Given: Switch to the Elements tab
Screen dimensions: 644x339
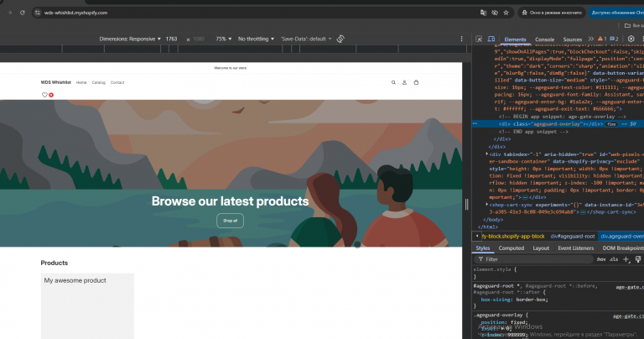Looking at the screenshot, I should pos(515,39).
